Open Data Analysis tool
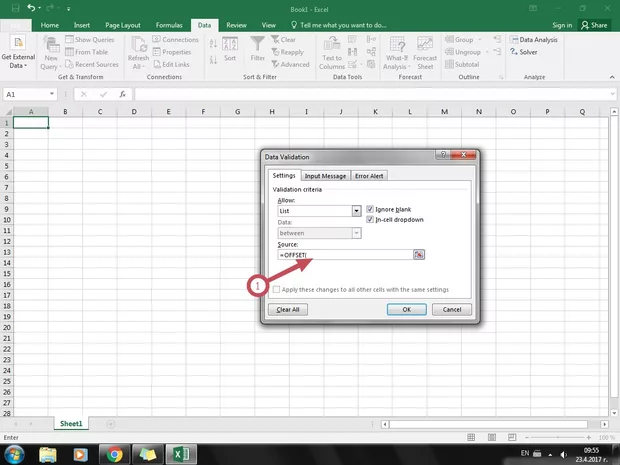620x465 pixels. pos(536,40)
